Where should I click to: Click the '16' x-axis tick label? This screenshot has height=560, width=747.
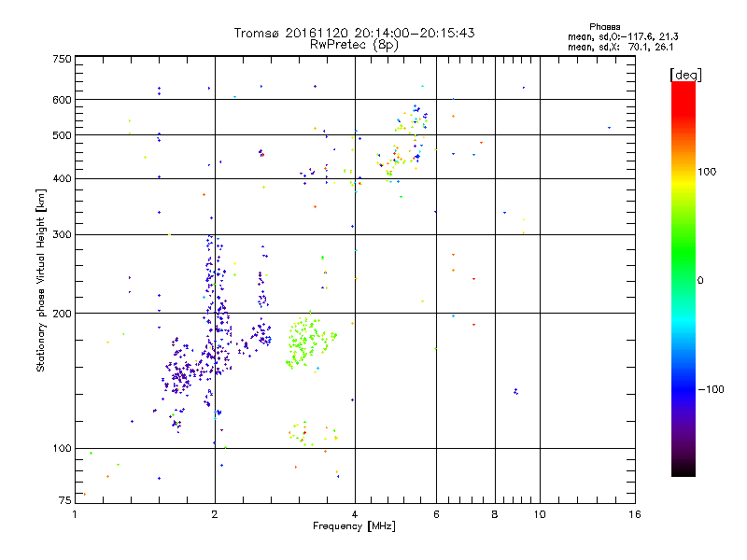(x=635, y=514)
